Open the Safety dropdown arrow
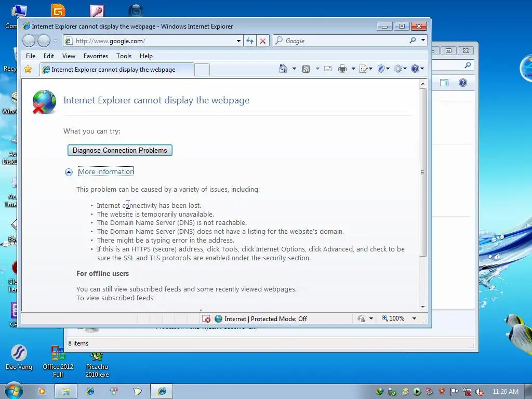 (388, 69)
